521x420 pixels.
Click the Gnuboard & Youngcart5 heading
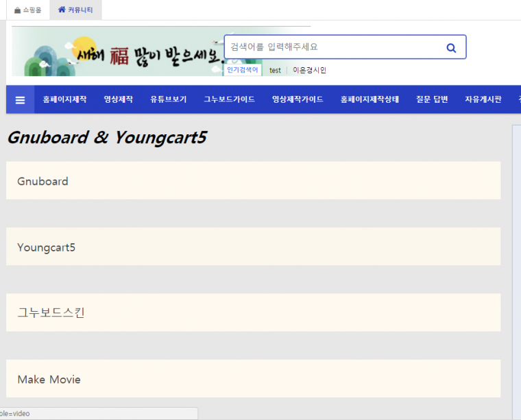(x=107, y=138)
